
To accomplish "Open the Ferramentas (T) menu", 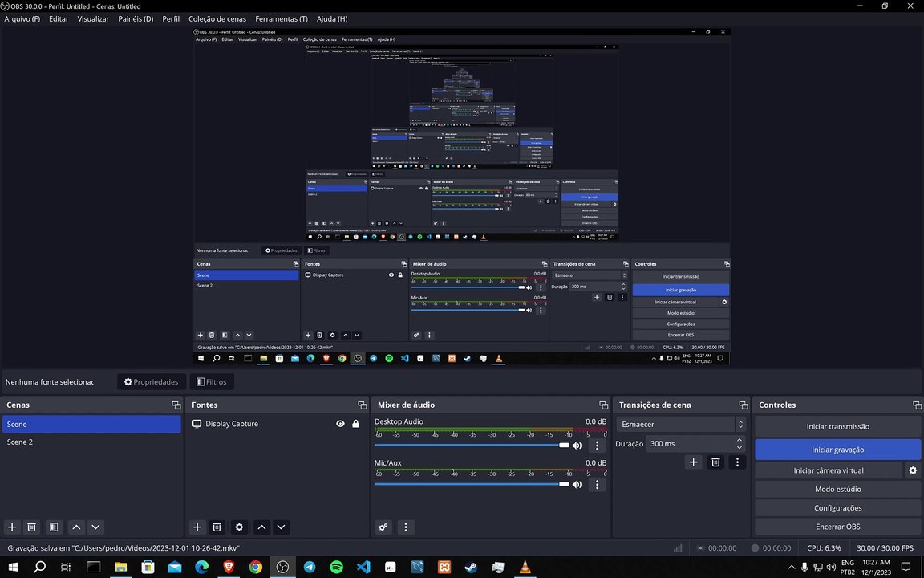I will [282, 19].
